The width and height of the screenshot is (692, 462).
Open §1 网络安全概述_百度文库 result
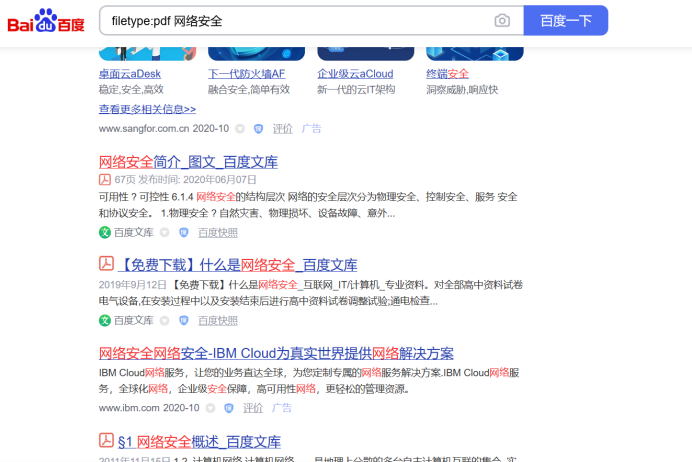point(199,442)
